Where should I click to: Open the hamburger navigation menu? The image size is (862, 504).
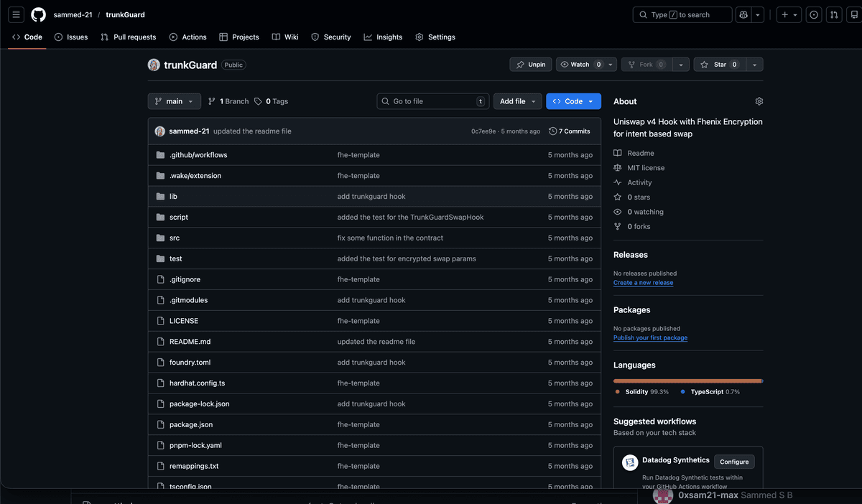click(17, 14)
